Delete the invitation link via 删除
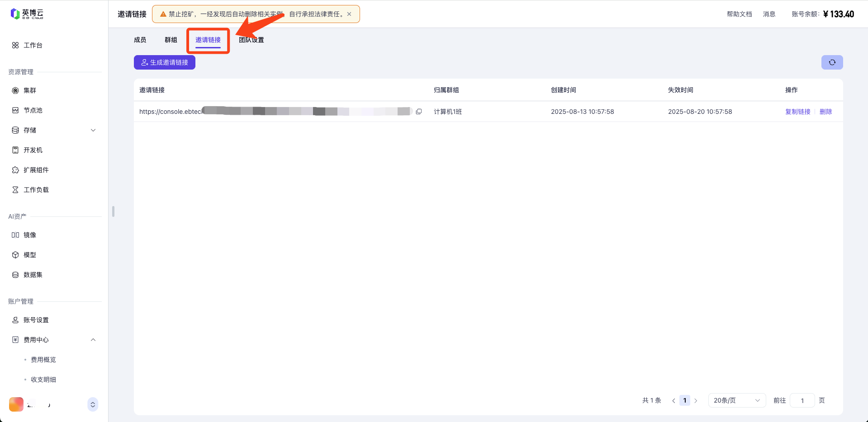The height and width of the screenshot is (422, 868). (x=825, y=112)
